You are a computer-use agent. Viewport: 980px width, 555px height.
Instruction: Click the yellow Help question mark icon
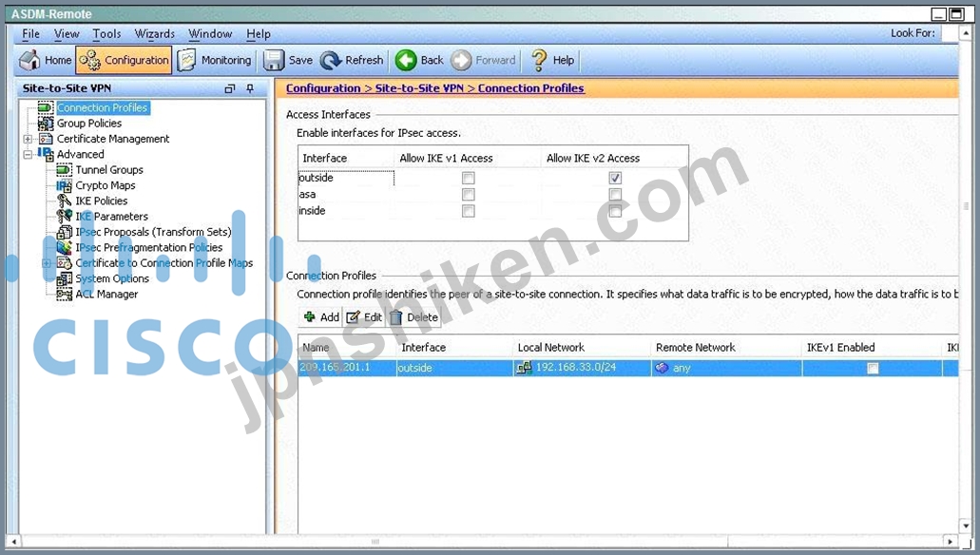click(538, 60)
